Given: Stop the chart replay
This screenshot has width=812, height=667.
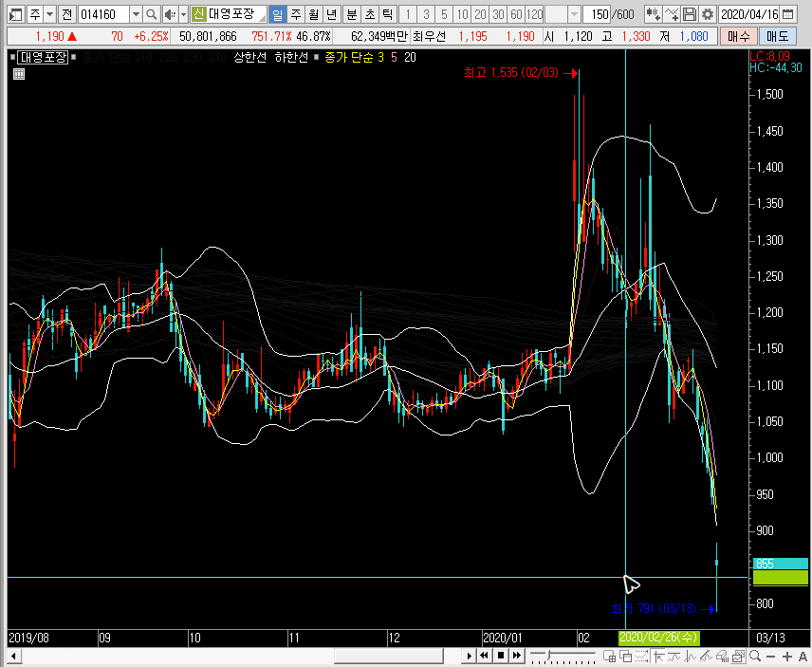Looking at the screenshot, I should [x=501, y=656].
